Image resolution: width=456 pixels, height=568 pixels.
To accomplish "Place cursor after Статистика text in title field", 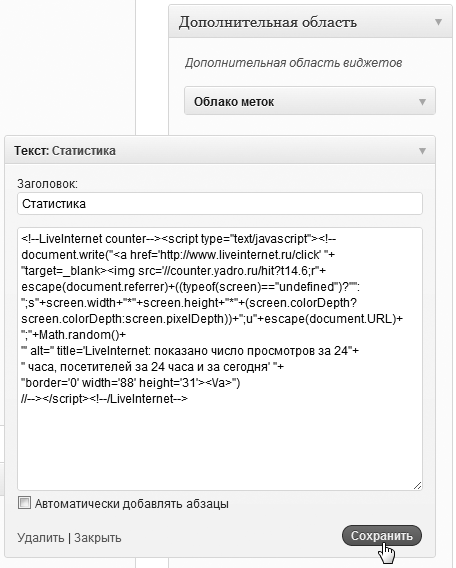I will tap(87, 204).
